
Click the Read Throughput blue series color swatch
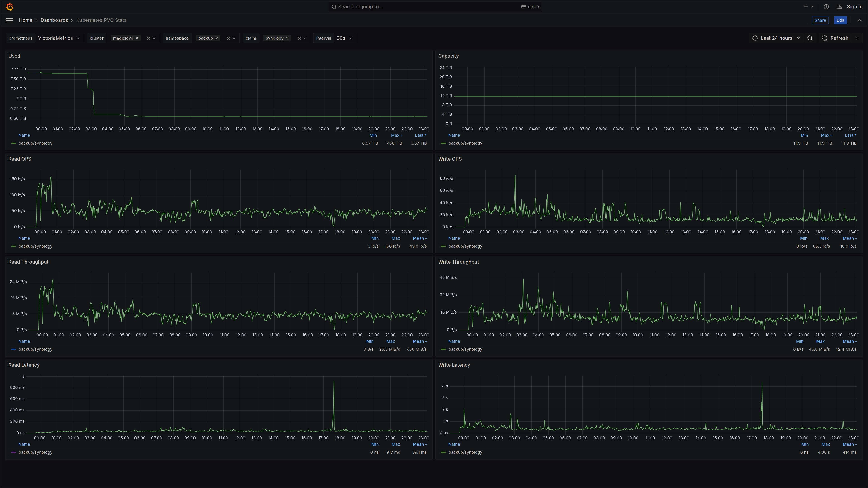14,349
